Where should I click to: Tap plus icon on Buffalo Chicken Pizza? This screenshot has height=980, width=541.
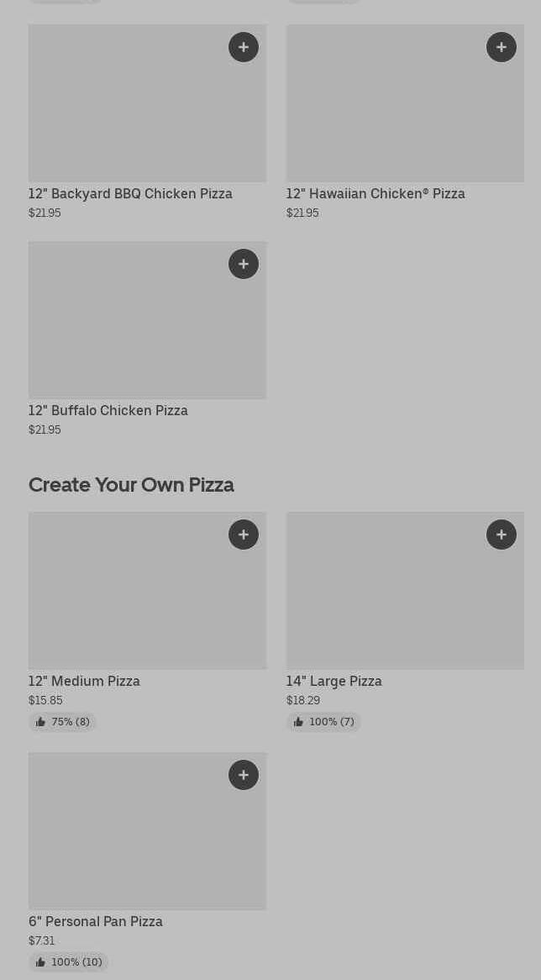[x=244, y=264]
